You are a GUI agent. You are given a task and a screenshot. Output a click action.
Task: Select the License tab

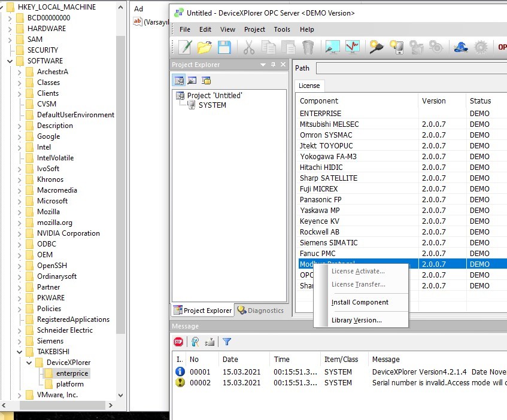click(x=309, y=86)
